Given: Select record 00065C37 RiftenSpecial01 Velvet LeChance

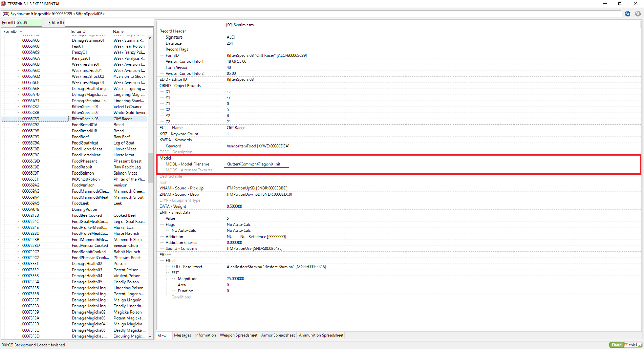Looking at the screenshot, I should pyautogui.click(x=75, y=107).
